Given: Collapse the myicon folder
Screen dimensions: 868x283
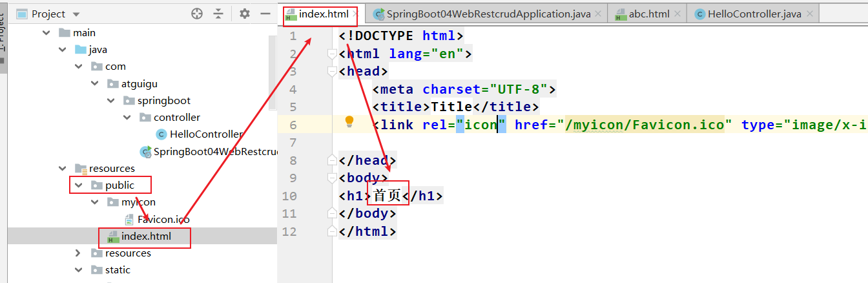Looking at the screenshot, I should coord(94,202).
